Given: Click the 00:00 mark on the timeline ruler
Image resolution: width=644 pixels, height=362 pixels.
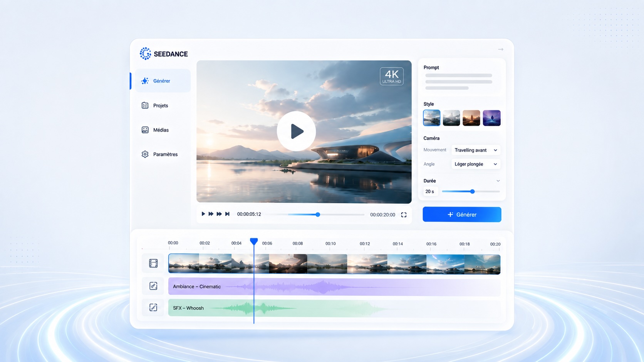Looking at the screenshot, I should tap(173, 243).
